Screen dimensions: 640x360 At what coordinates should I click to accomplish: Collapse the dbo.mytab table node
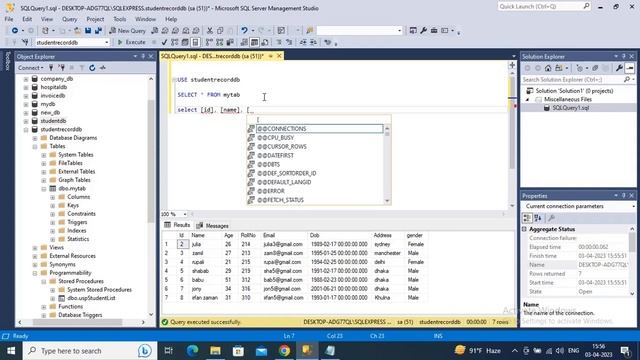pyautogui.click(x=44, y=189)
